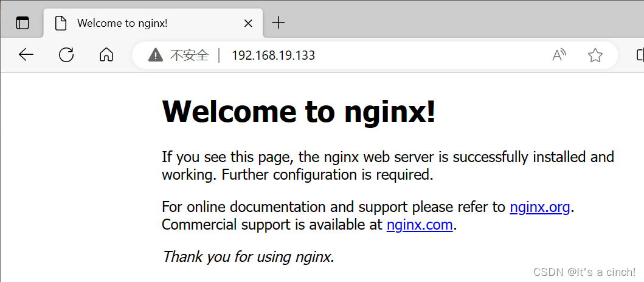Click the address 192.168.19.133 in URL bar
The height and width of the screenshot is (282, 644).
(273, 55)
